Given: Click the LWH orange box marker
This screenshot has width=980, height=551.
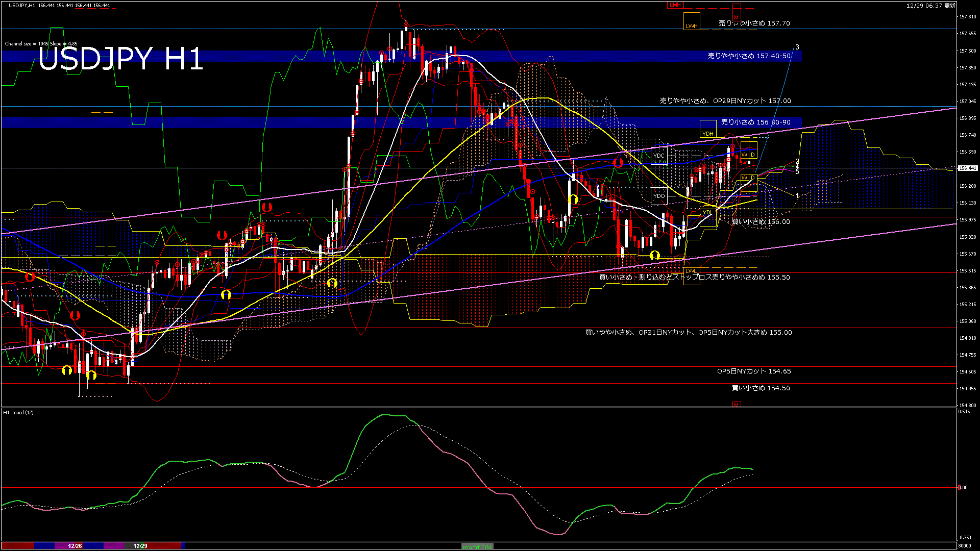Looking at the screenshot, I should (692, 21).
